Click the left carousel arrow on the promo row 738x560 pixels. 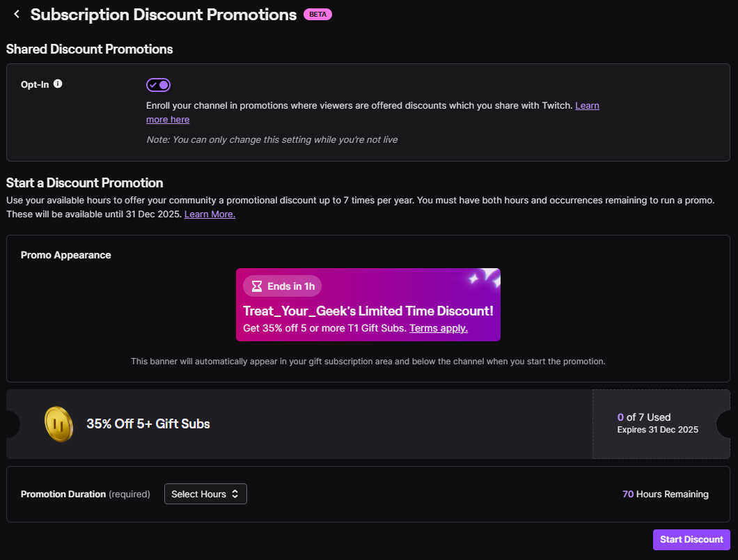click(4, 423)
